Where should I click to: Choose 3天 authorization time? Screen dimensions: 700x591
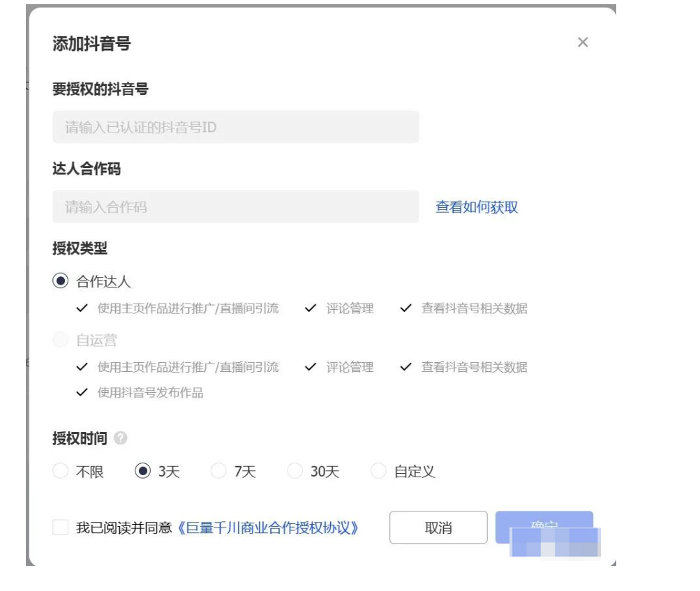tap(142, 470)
